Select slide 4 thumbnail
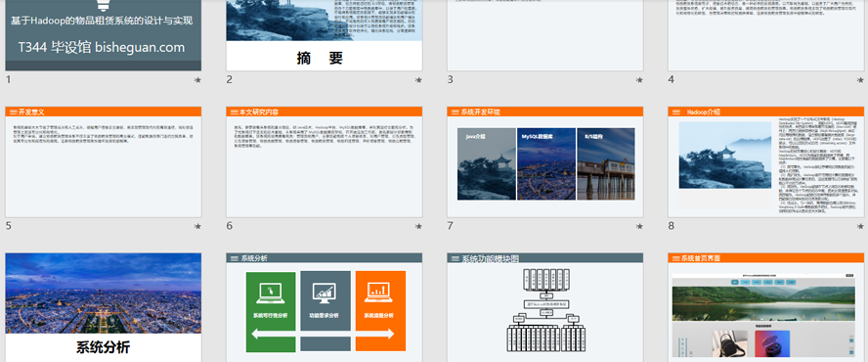 pyautogui.click(x=765, y=35)
